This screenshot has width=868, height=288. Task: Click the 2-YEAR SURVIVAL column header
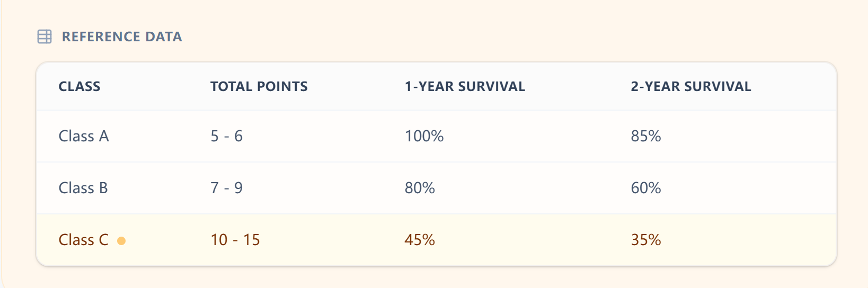click(690, 86)
